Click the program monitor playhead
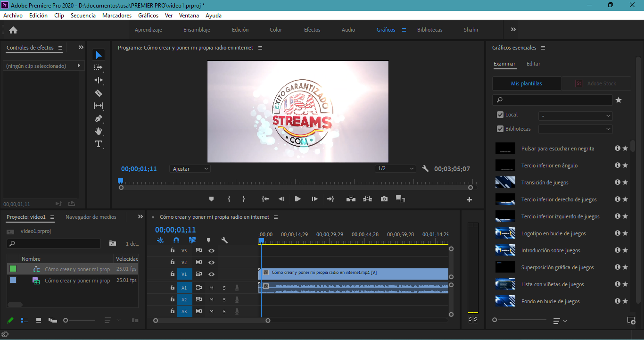The height and width of the screenshot is (340, 644). click(x=120, y=181)
